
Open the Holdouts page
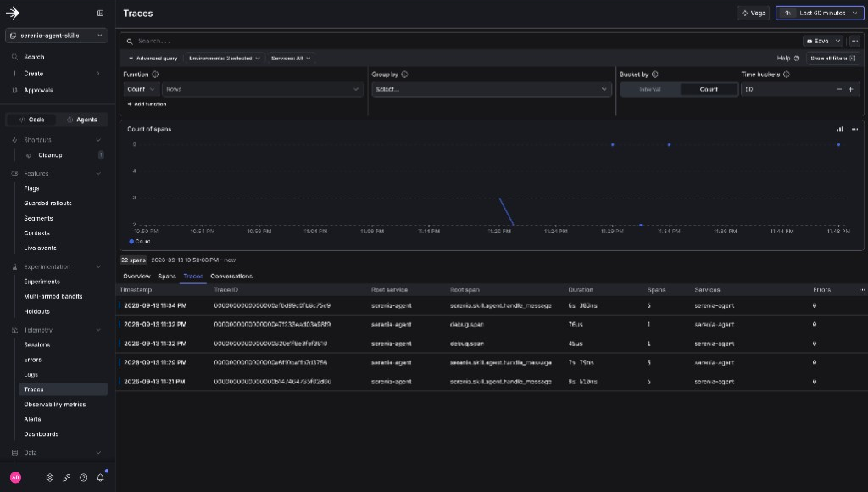pos(36,311)
